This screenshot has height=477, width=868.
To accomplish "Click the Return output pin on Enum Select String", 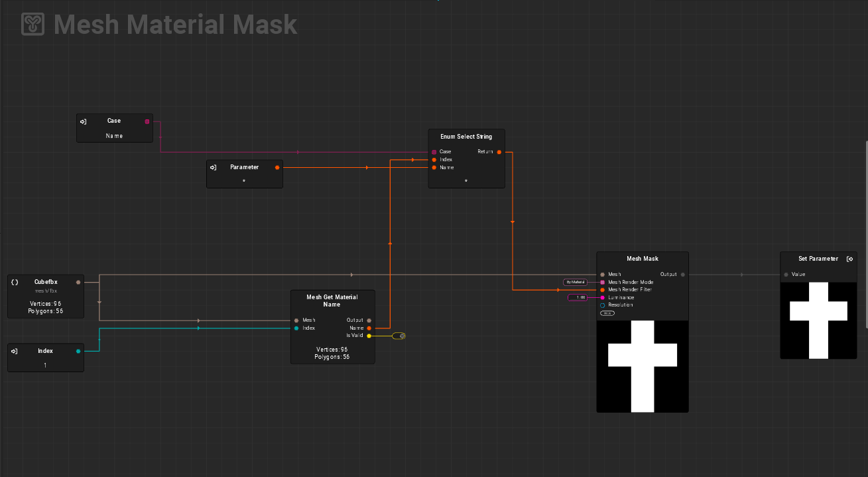I will 499,152.
